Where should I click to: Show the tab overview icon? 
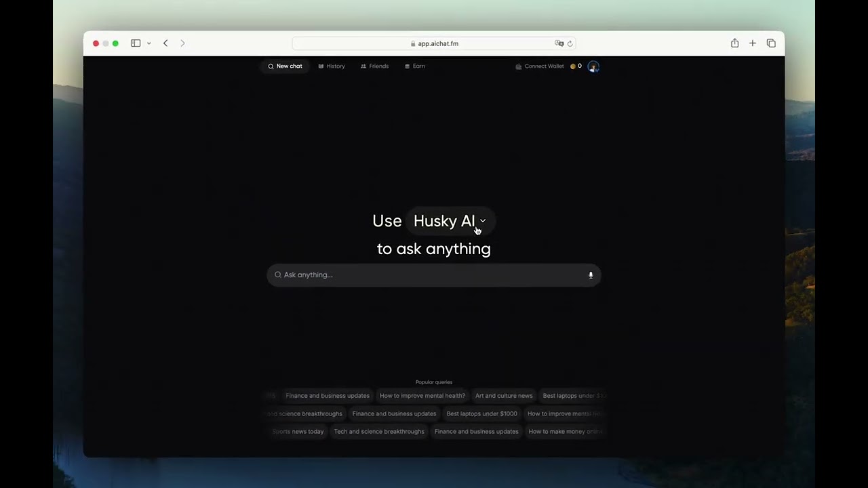pyautogui.click(x=771, y=43)
